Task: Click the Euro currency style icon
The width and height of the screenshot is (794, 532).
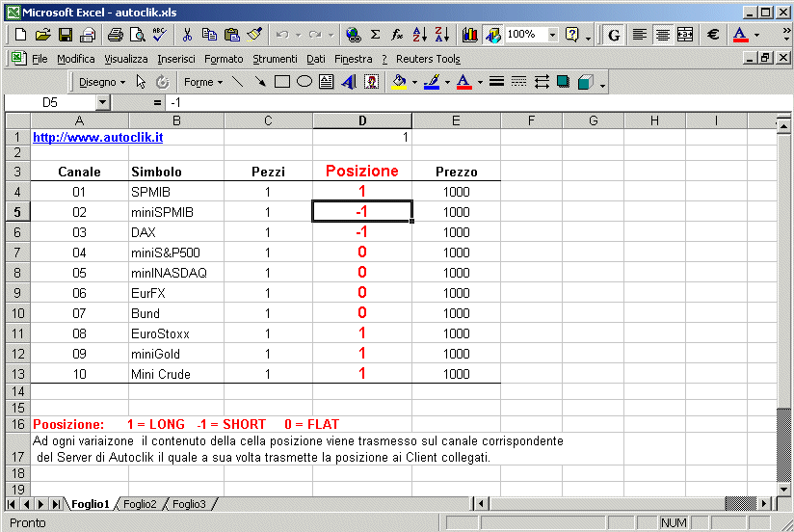Action: [713, 35]
